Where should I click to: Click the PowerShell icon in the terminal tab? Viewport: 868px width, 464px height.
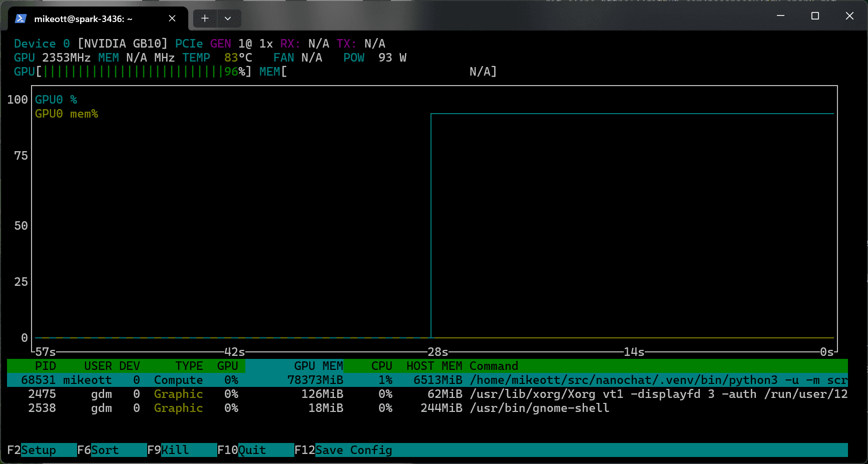21,19
